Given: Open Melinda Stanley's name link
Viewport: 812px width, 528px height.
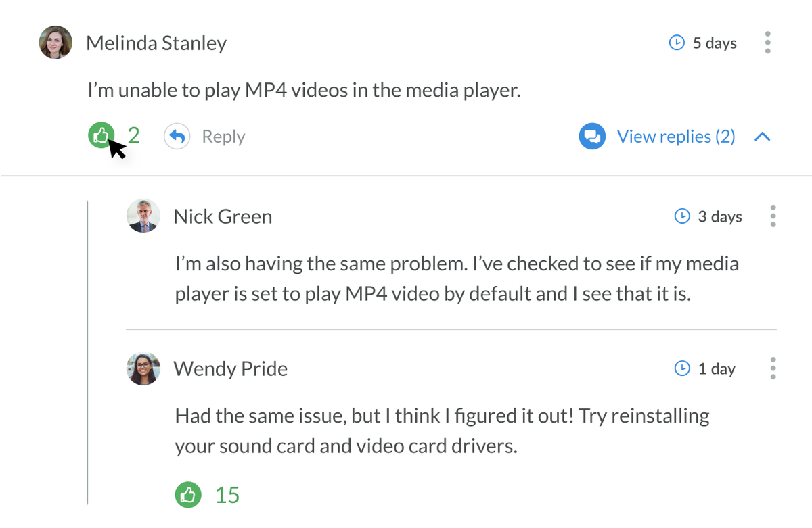Looking at the screenshot, I should click(x=156, y=43).
